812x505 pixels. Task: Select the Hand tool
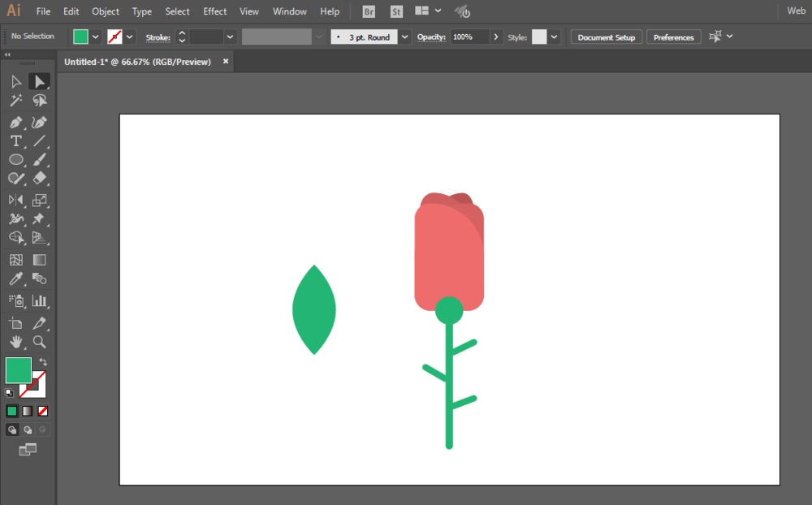pyautogui.click(x=15, y=342)
